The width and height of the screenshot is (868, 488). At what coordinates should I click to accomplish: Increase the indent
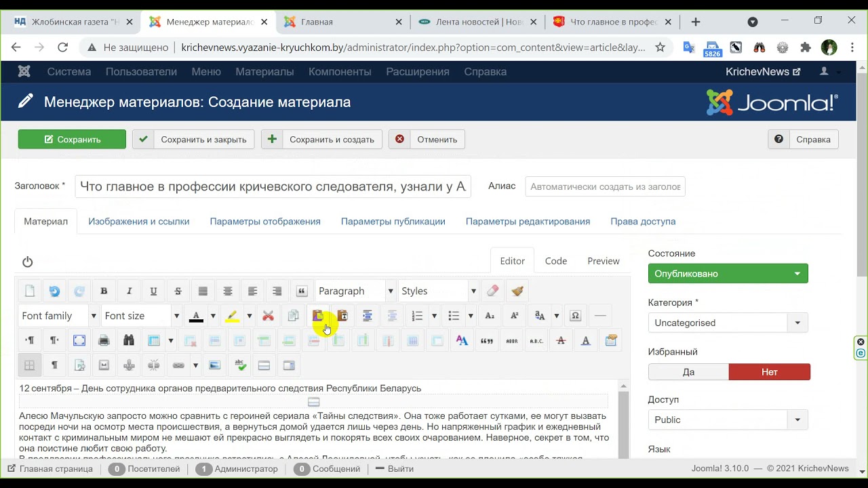tap(367, 316)
